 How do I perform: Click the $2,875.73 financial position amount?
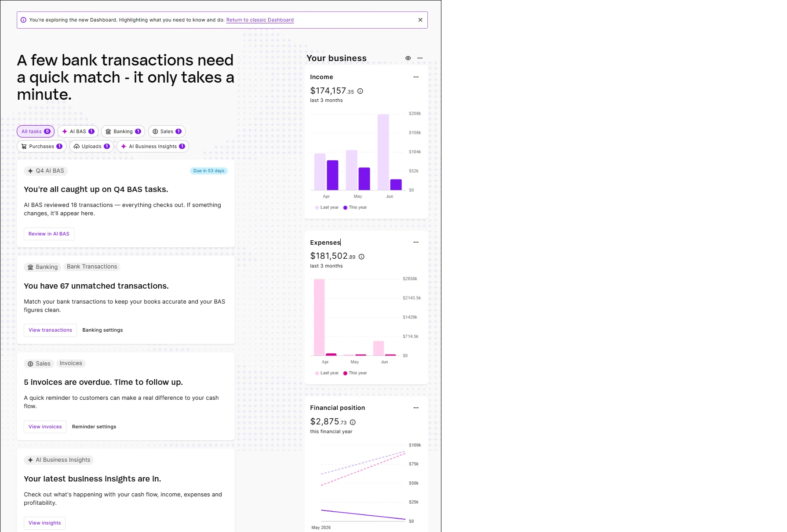pos(328,422)
